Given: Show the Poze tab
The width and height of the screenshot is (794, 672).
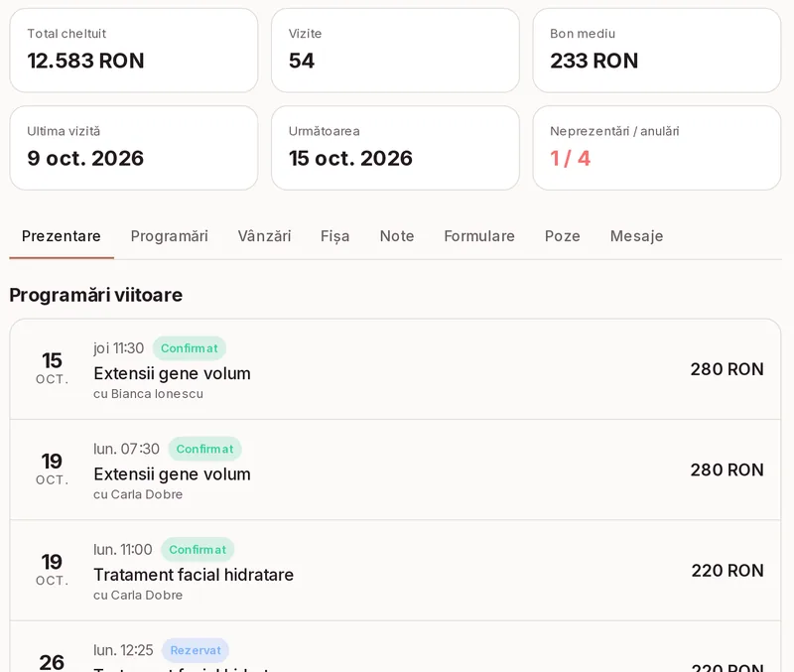Looking at the screenshot, I should 562,236.
